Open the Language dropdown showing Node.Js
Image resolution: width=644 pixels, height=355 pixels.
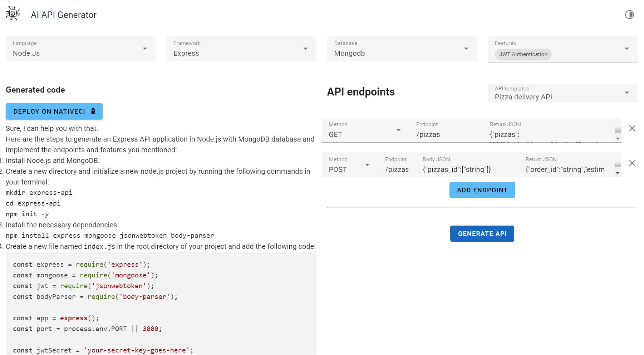pyautogui.click(x=80, y=49)
